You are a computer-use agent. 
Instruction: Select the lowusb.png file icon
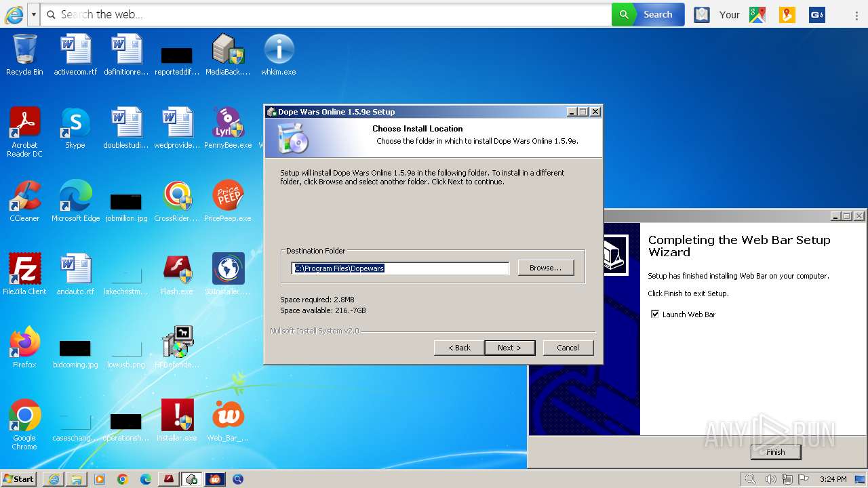(126, 352)
